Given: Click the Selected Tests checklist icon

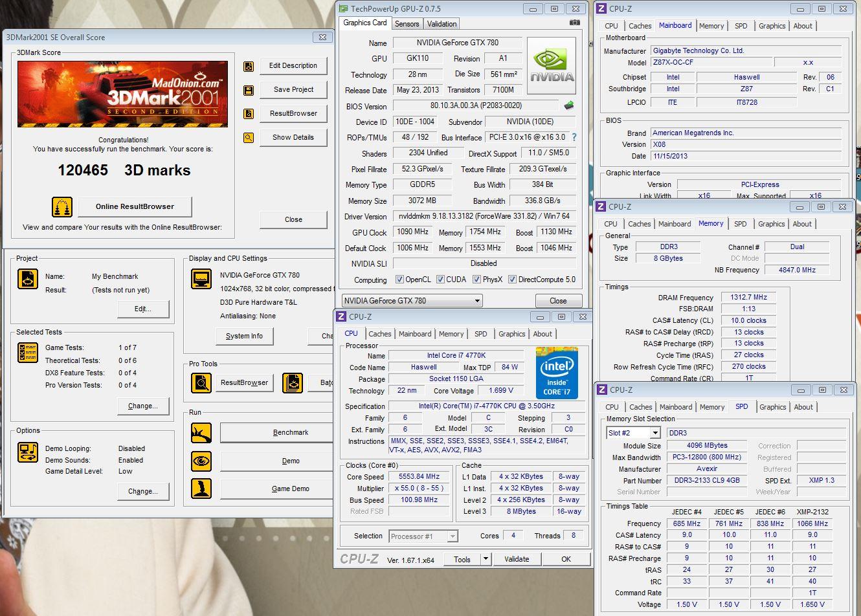Looking at the screenshot, I should pos(28,353).
